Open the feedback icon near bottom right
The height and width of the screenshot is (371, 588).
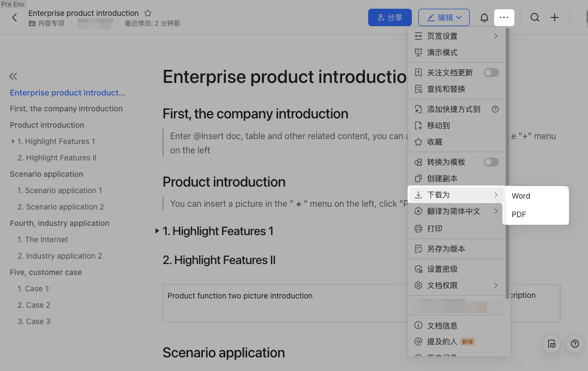point(551,344)
